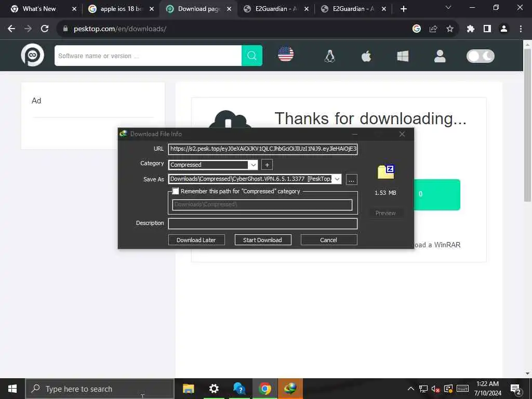Click the Download Later button
Screen dimensions: 532x399
(196, 240)
